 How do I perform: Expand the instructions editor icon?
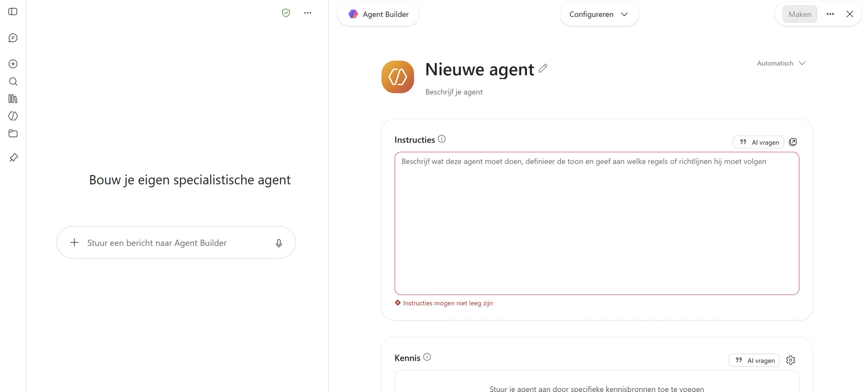coord(793,142)
